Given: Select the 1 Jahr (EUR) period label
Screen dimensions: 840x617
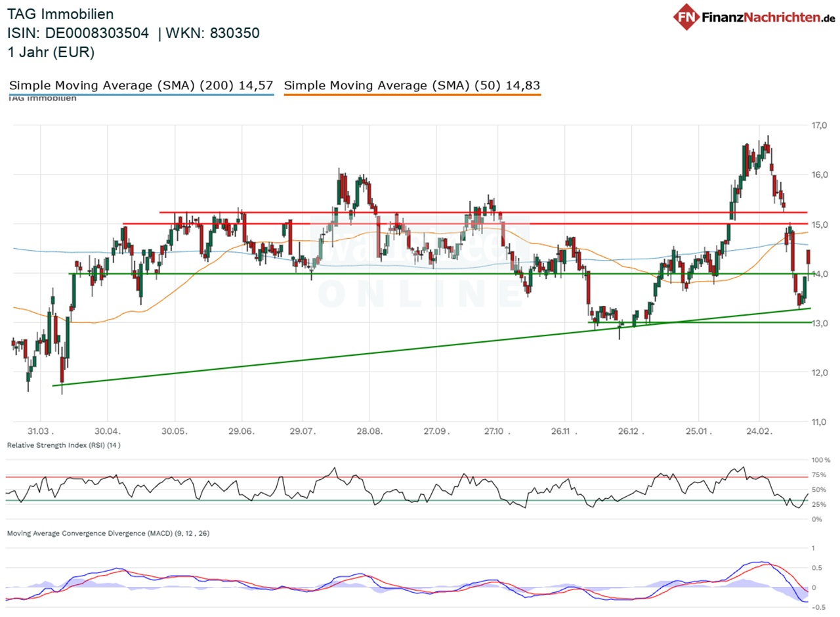Looking at the screenshot, I should coord(51,53).
